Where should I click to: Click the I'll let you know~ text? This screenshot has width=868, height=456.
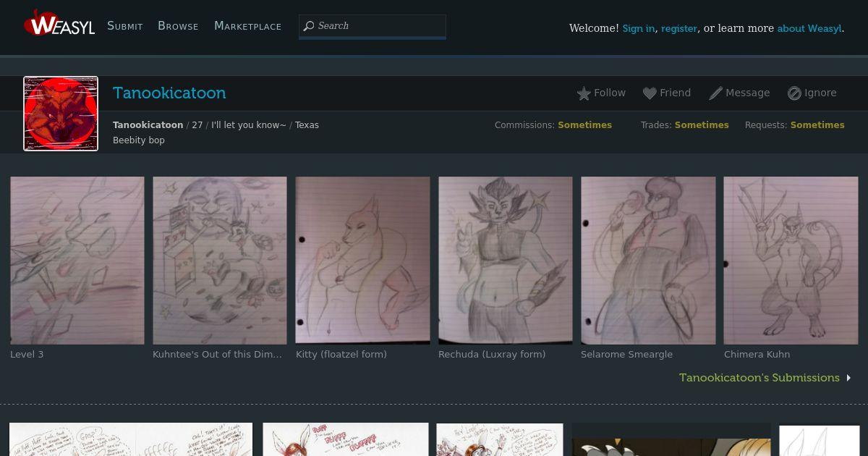pos(249,125)
